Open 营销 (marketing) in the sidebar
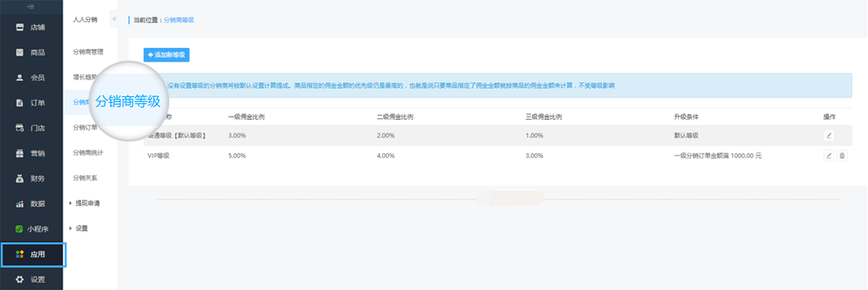This screenshot has height=290, width=868. (x=31, y=153)
